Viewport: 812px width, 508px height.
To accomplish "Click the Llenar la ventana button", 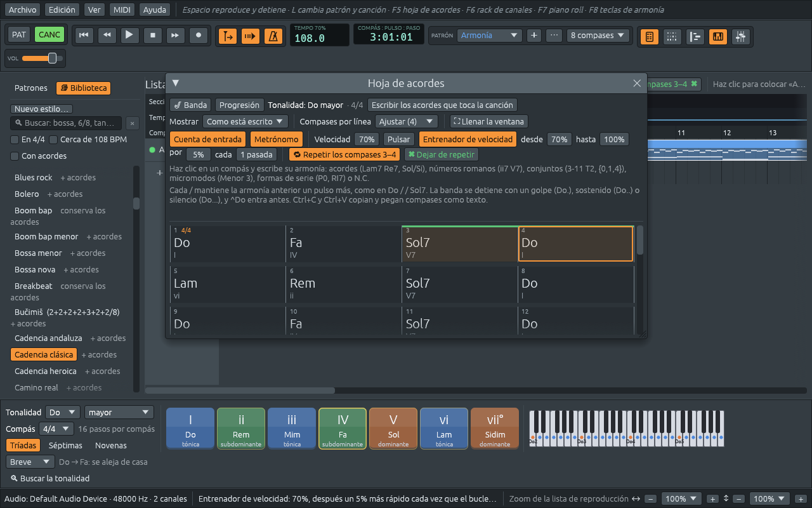I will pyautogui.click(x=488, y=121).
